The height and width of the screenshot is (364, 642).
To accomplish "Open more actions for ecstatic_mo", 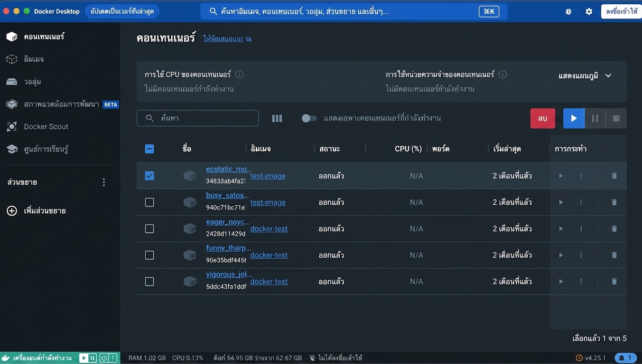I will 581,176.
